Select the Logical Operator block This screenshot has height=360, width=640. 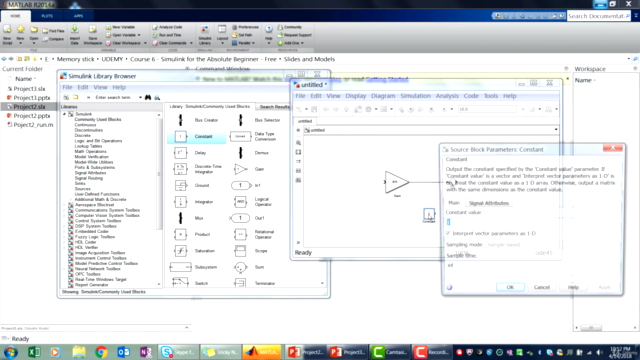240,202
